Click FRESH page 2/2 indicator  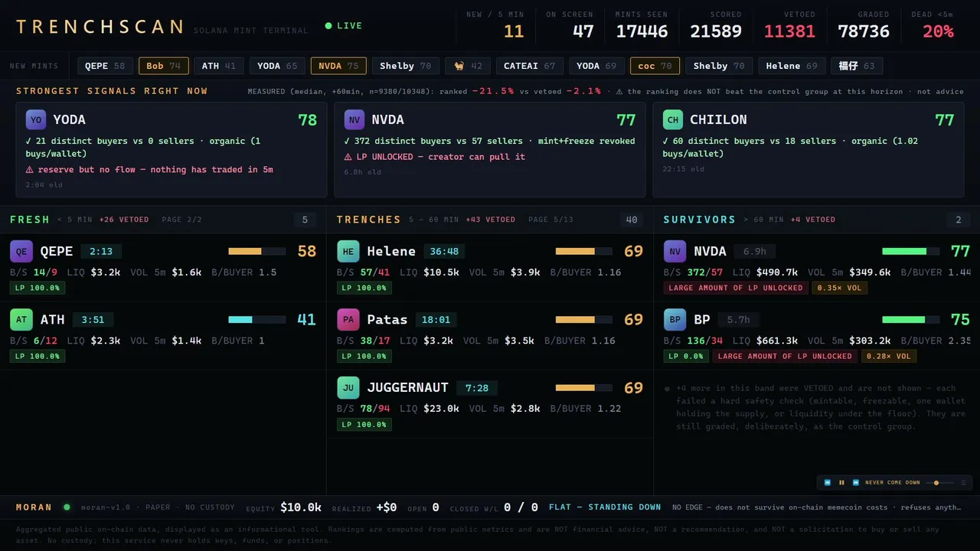[x=182, y=220]
